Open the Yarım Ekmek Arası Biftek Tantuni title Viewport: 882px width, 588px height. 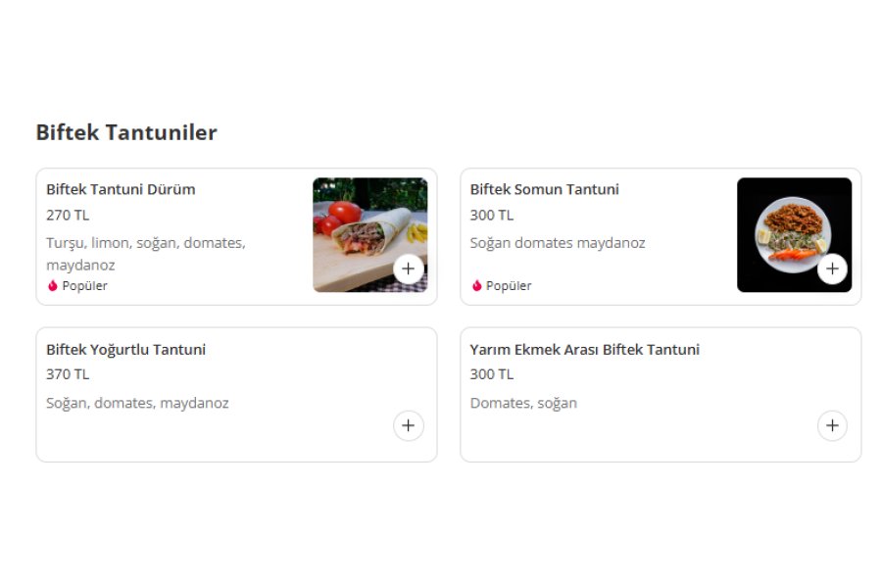[585, 350]
